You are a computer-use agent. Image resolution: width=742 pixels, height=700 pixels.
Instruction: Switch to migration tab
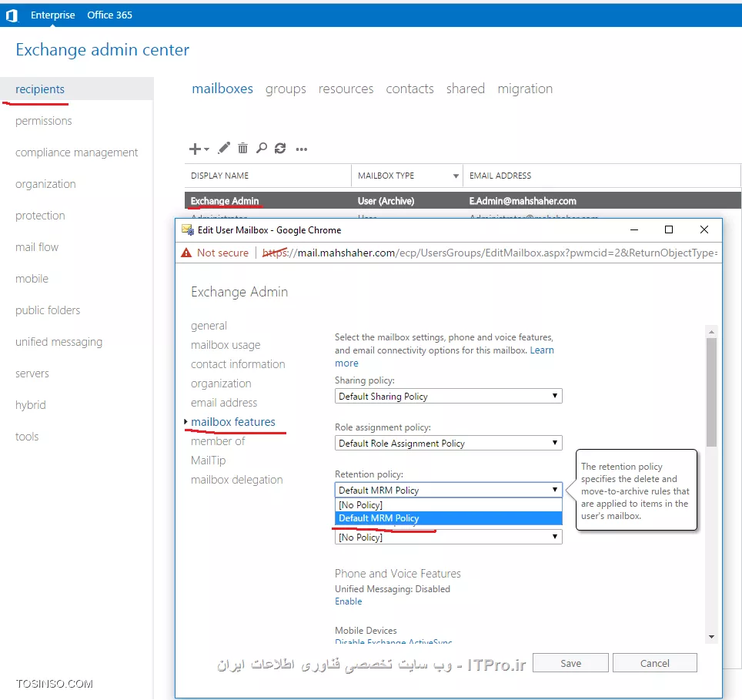[x=525, y=89]
